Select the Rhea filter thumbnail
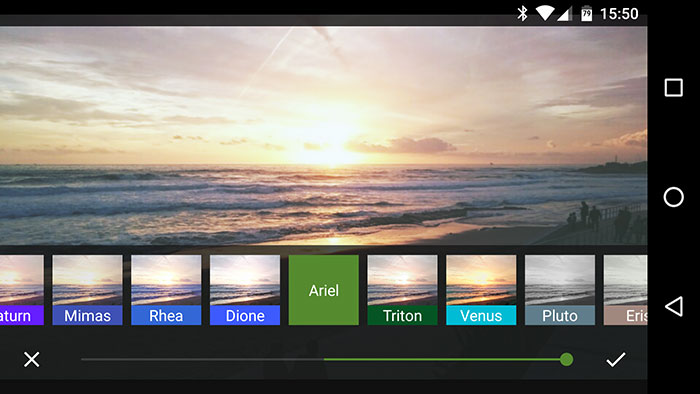Screen dimensions: 700x394 [x=166, y=290]
